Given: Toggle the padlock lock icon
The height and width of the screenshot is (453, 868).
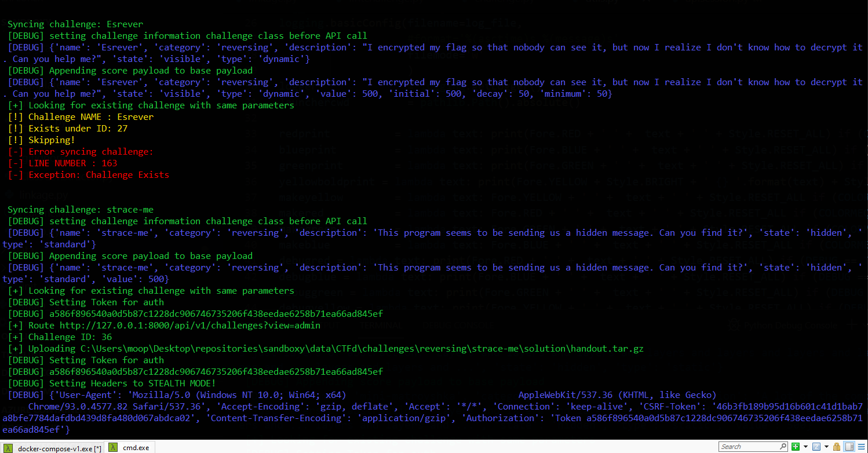Looking at the screenshot, I should tap(837, 447).
